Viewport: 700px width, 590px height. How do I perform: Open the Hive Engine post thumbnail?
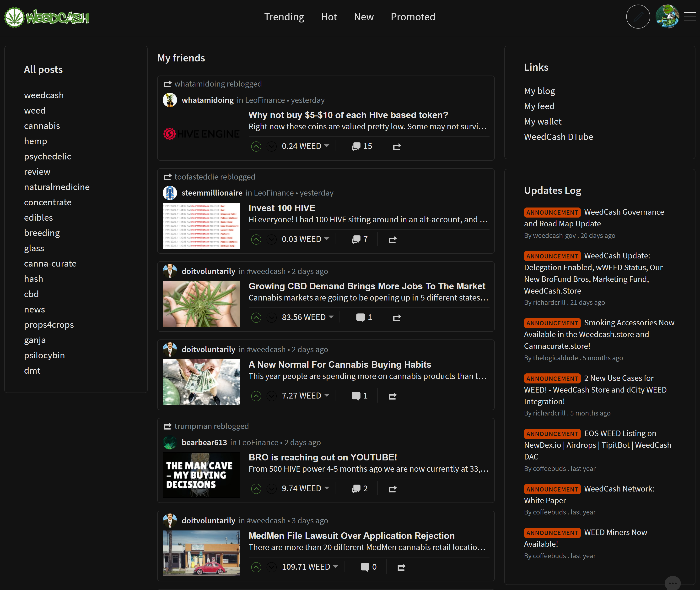tap(201, 134)
